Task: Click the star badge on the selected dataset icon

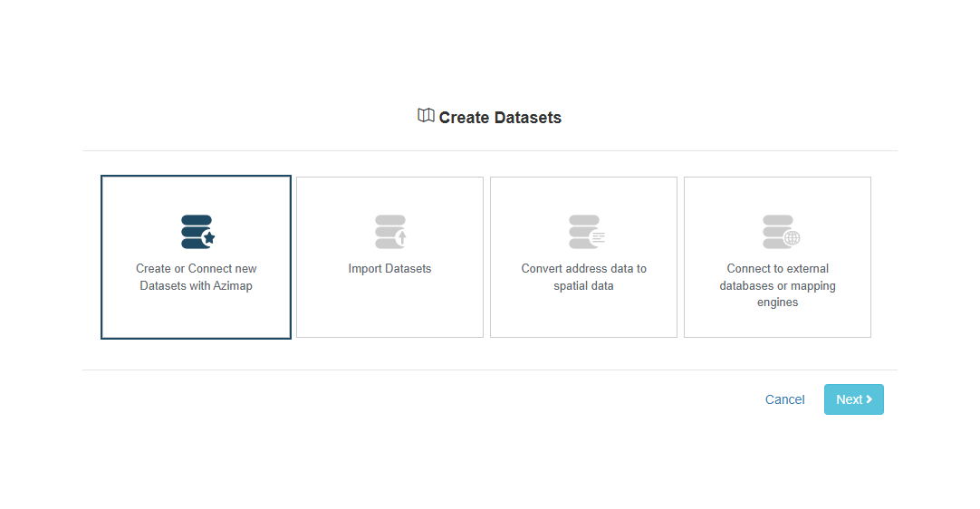Action: pyautogui.click(x=209, y=237)
